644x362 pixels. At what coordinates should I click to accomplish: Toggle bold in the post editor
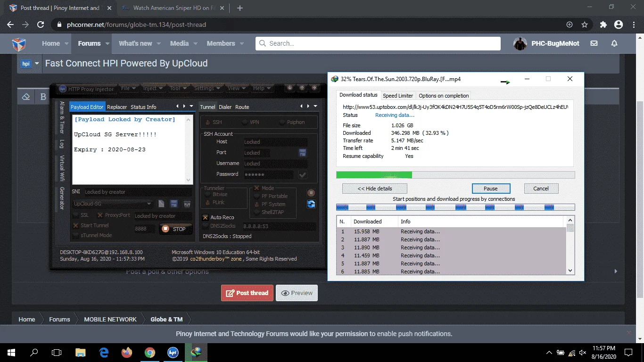coord(43,97)
